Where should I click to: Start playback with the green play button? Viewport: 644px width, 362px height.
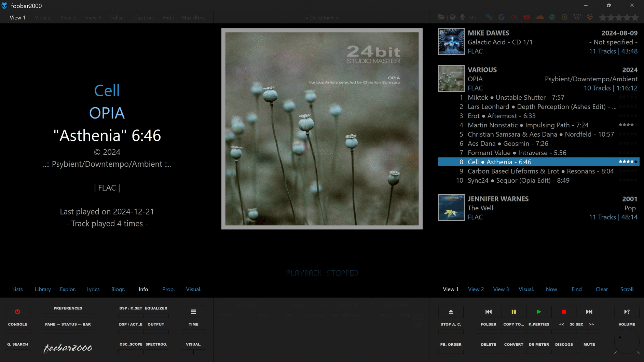[539, 311]
